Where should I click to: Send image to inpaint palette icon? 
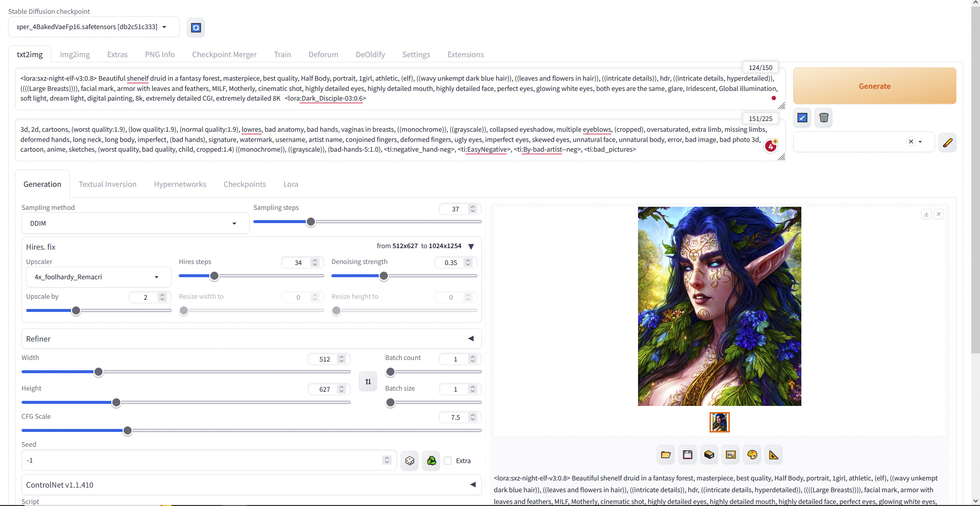pos(752,455)
